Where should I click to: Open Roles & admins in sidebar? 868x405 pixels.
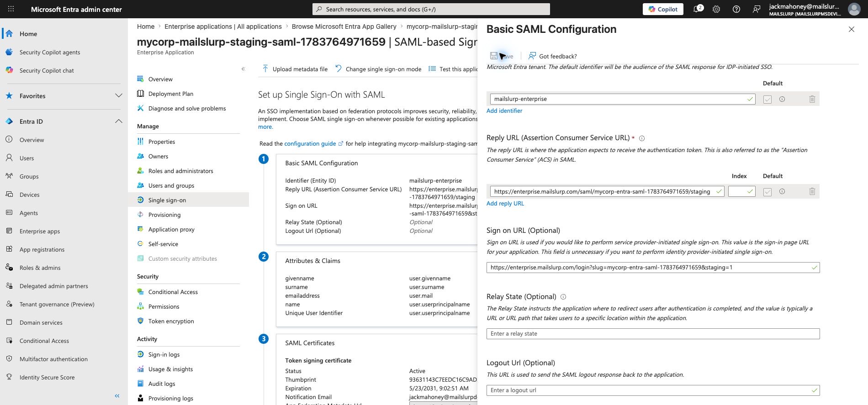[40, 268]
